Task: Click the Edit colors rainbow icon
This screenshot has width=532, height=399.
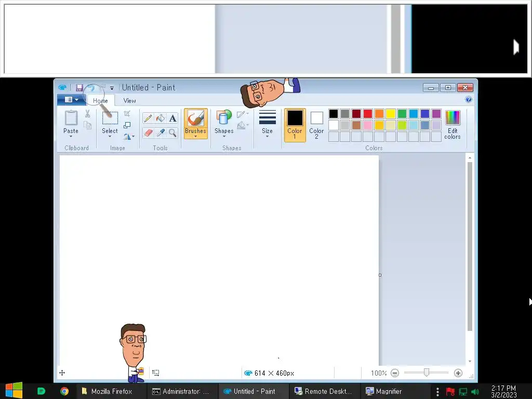Action: (x=453, y=118)
